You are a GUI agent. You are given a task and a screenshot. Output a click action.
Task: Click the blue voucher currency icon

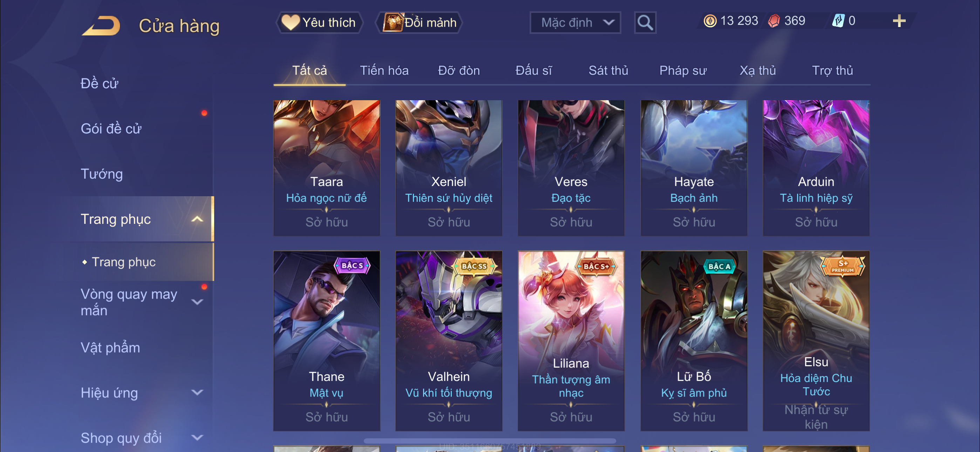tap(838, 21)
